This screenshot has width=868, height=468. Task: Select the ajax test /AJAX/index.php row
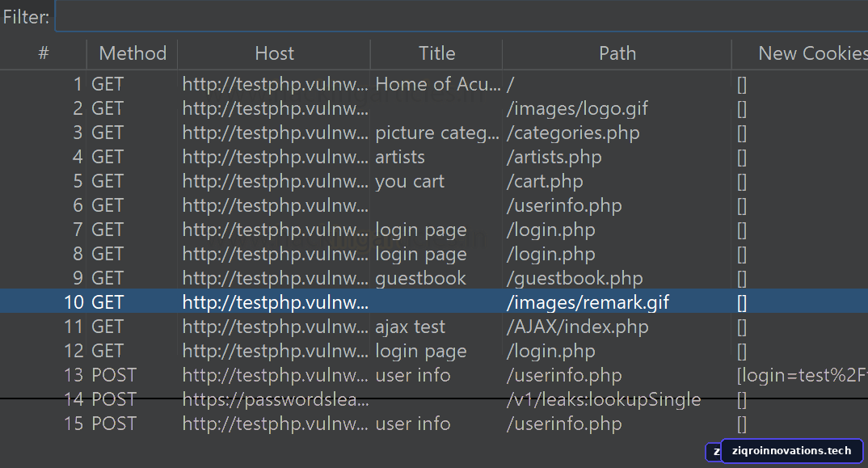click(434, 327)
